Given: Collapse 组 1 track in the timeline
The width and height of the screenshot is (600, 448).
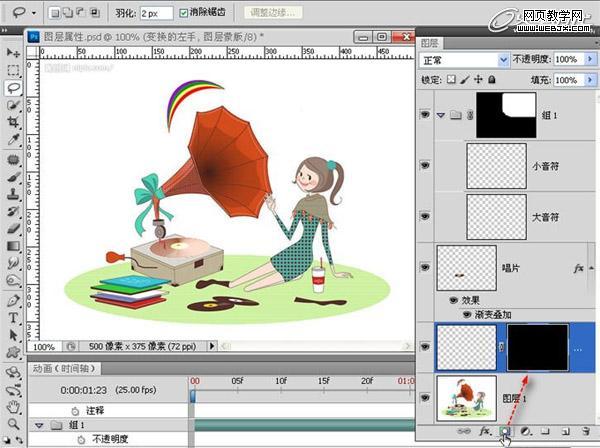Looking at the screenshot, I should 38,425.
